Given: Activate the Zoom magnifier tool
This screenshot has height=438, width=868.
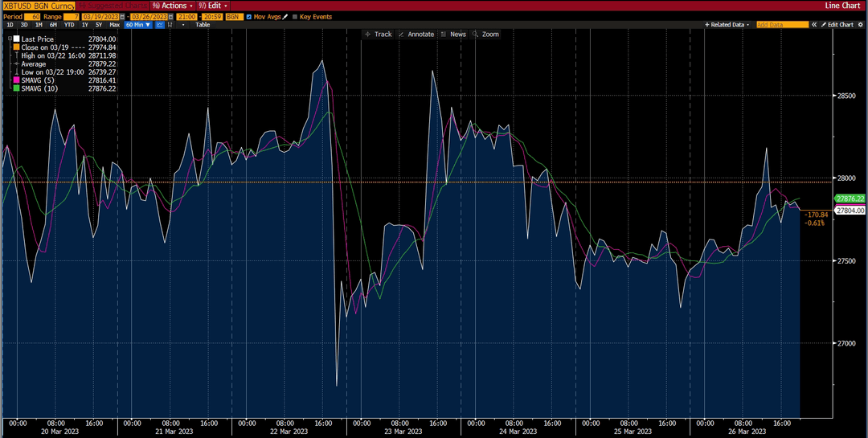Looking at the screenshot, I should point(485,35).
